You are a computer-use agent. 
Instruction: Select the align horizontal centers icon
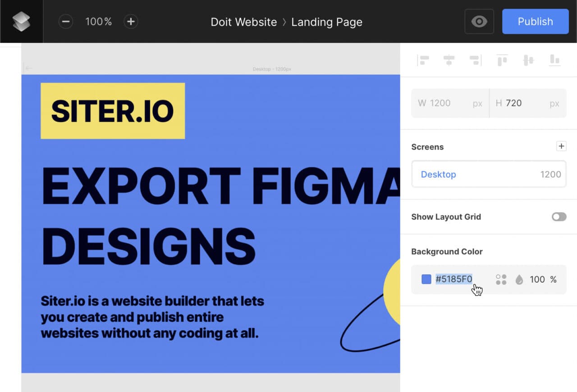[x=449, y=60]
